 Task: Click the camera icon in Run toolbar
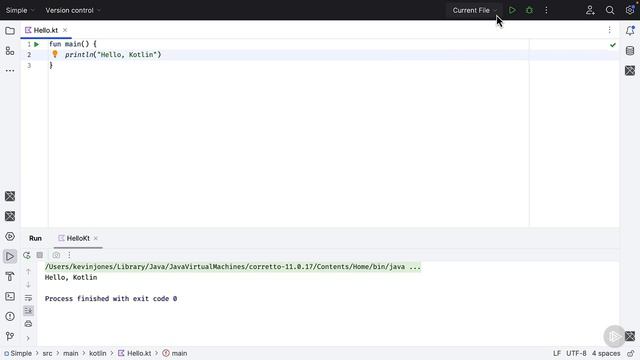click(56, 255)
